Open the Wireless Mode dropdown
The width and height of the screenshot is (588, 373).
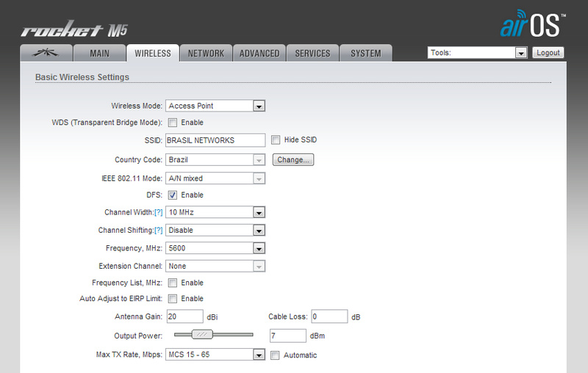(x=215, y=106)
